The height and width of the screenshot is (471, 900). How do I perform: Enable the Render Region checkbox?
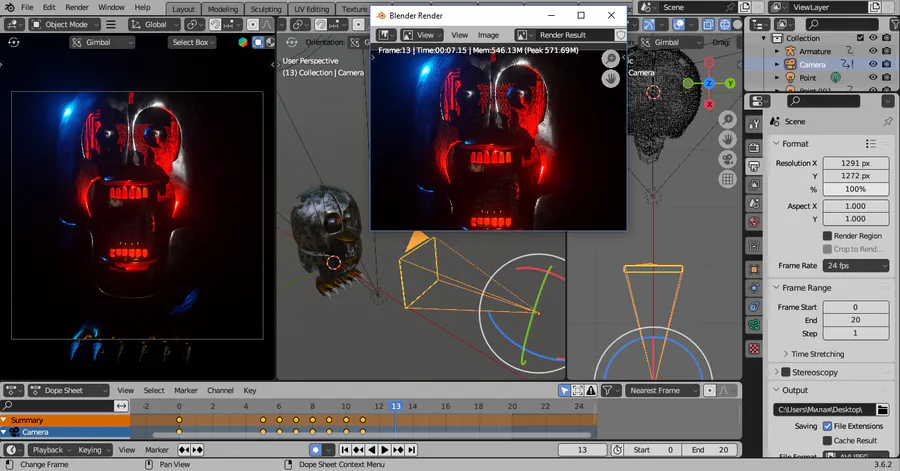[x=827, y=236]
